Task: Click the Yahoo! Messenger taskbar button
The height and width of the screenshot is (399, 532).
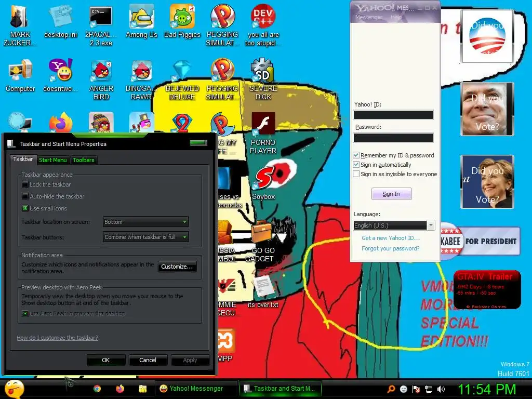Action: (196, 389)
